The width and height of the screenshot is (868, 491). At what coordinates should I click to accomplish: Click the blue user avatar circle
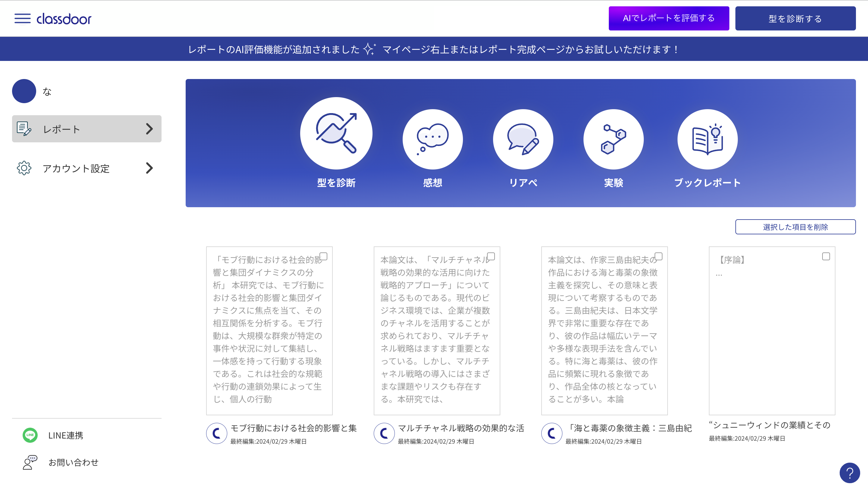pyautogui.click(x=24, y=91)
